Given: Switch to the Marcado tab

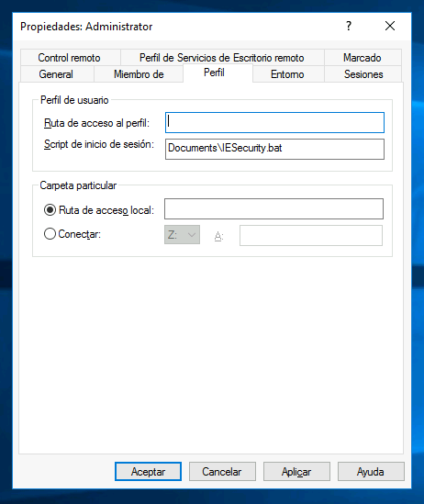Looking at the screenshot, I should coord(363,58).
